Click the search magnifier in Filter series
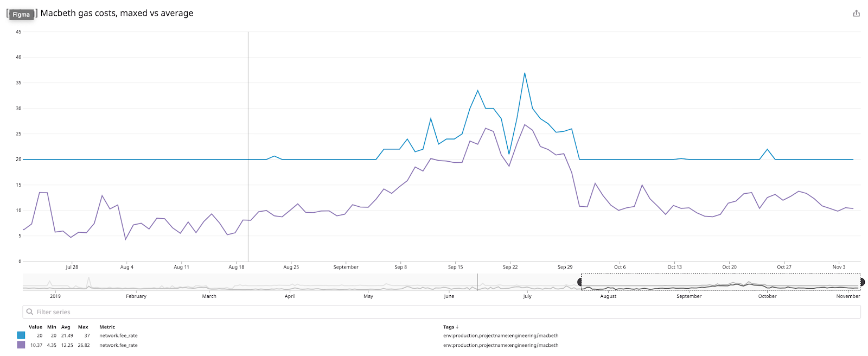 click(30, 312)
